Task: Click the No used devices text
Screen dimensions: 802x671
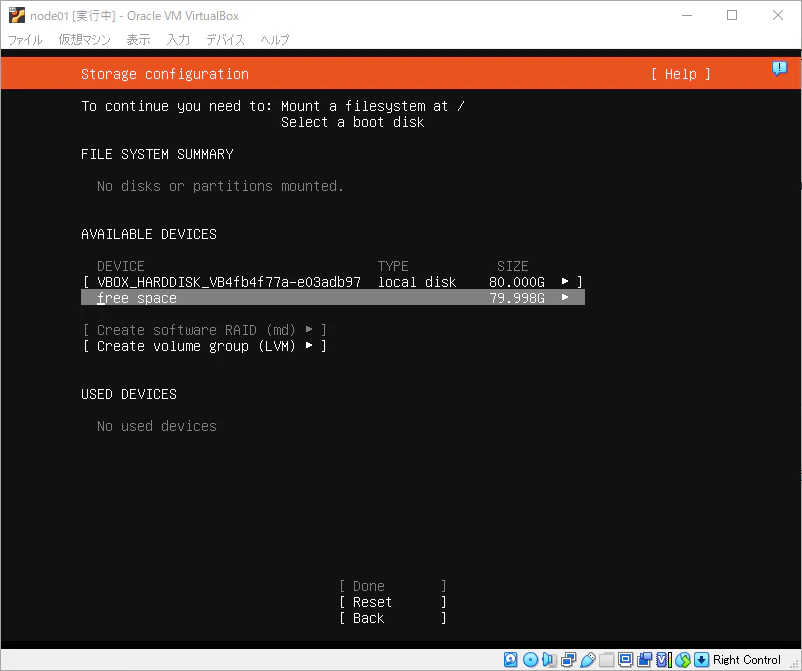Action: [x=157, y=426]
